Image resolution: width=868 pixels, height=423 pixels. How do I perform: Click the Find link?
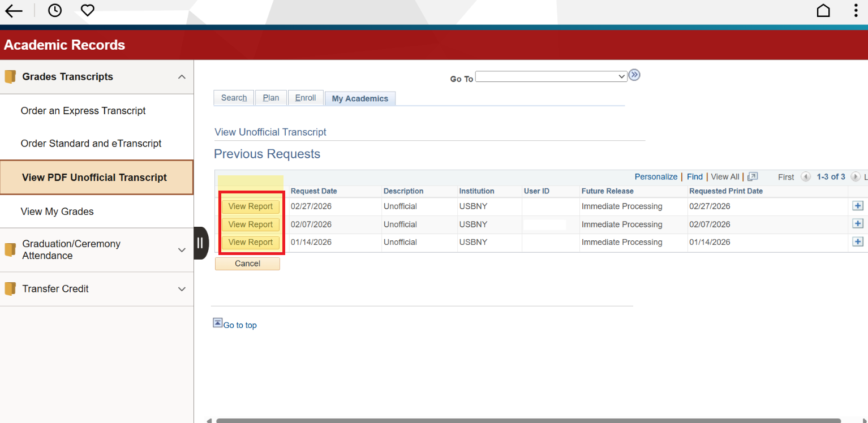695,177
